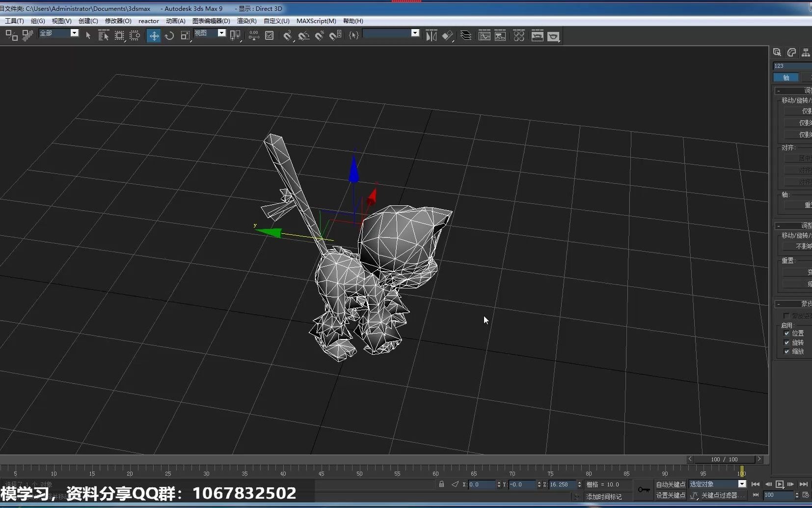Screen dimensions: 812x508
Task: Open the 渲染(R) menu
Action: pos(246,21)
